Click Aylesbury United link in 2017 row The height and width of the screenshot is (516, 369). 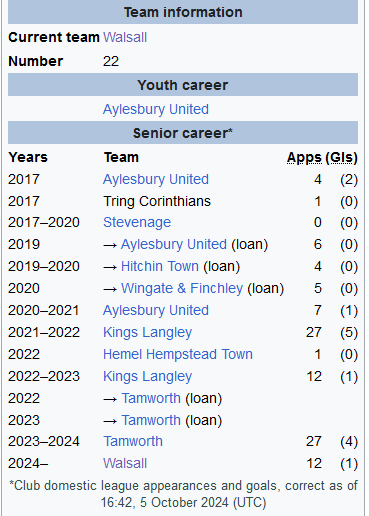coord(156,179)
